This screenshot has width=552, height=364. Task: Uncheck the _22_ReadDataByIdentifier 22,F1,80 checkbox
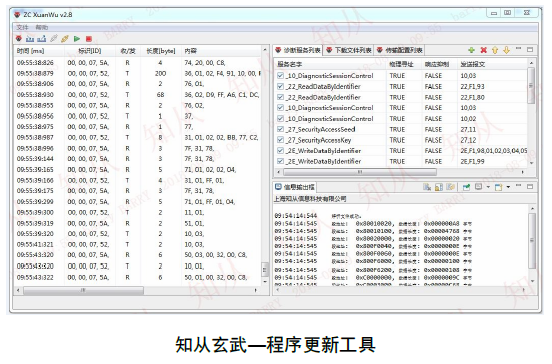281,97
